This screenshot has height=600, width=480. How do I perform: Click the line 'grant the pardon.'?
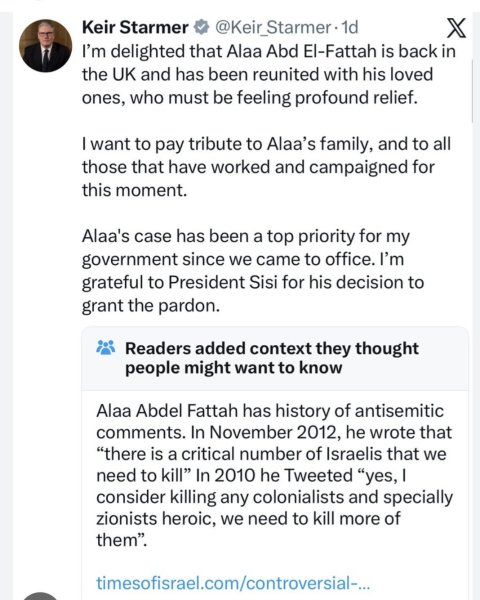[x=151, y=306]
